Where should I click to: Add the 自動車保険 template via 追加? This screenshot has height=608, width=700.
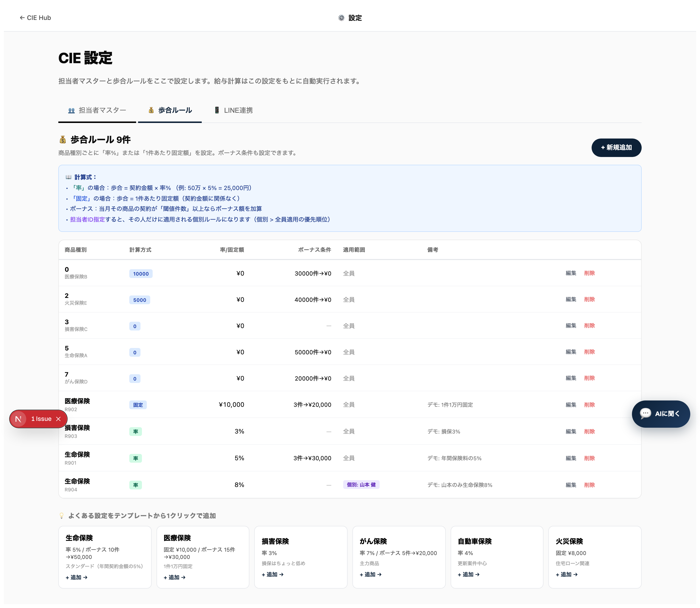tap(469, 574)
